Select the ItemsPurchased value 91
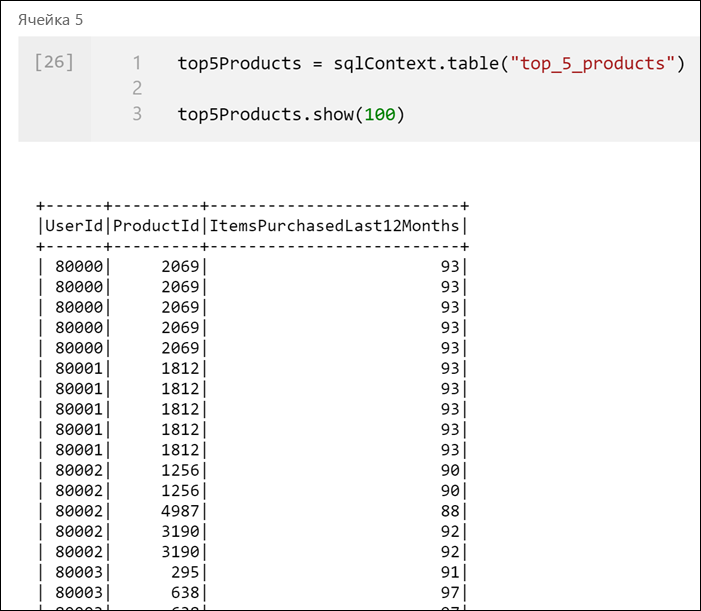The image size is (701, 611). click(x=450, y=572)
